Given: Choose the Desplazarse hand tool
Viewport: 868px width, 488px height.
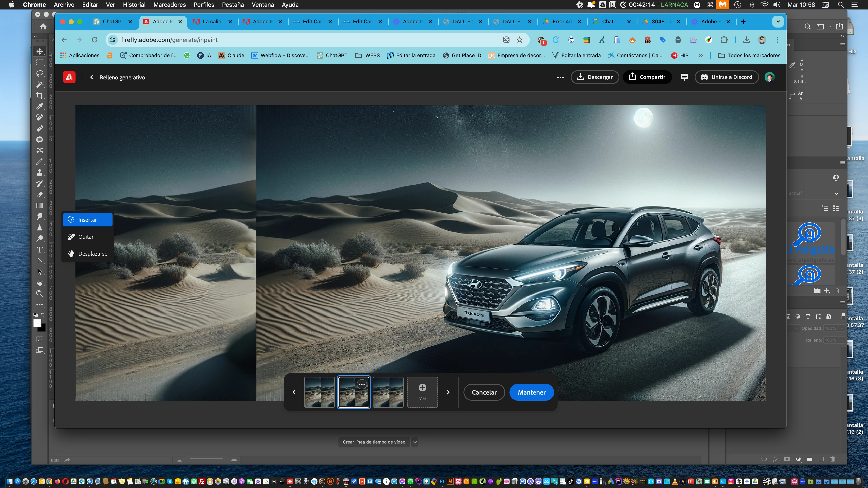Looking at the screenshot, I should (x=92, y=254).
